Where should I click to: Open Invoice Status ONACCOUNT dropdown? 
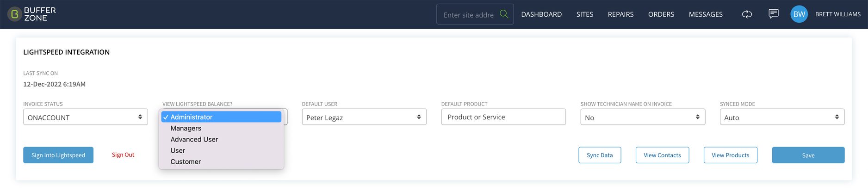click(x=86, y=117)
